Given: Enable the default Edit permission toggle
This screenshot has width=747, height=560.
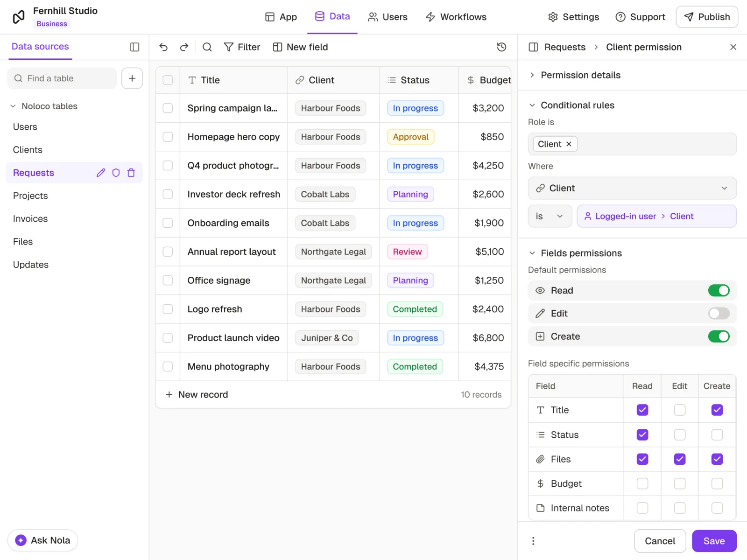Looking at the screenshot, I should (x=719, y=314).
